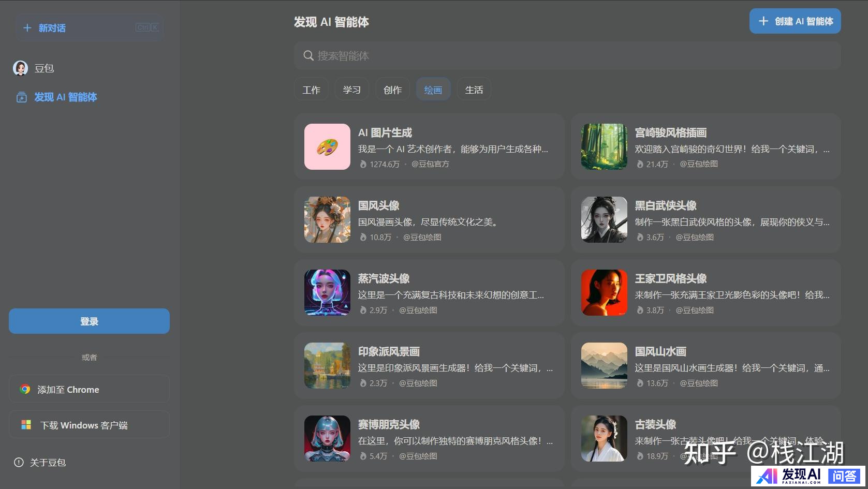The width and height of the screenshot is (868, 489).
Task: Select the 绘画 category tab
Action: pos(433,90)
